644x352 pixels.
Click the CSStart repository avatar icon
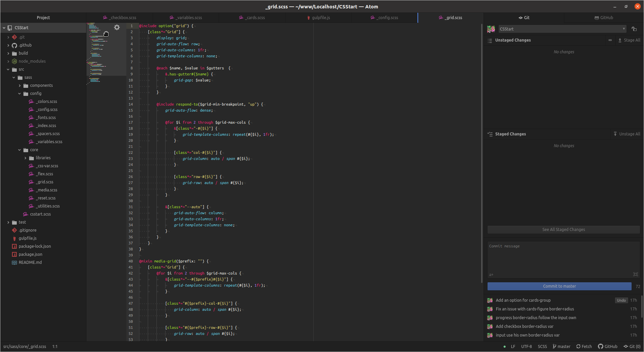pyautogui.click(x=491, y=29)
